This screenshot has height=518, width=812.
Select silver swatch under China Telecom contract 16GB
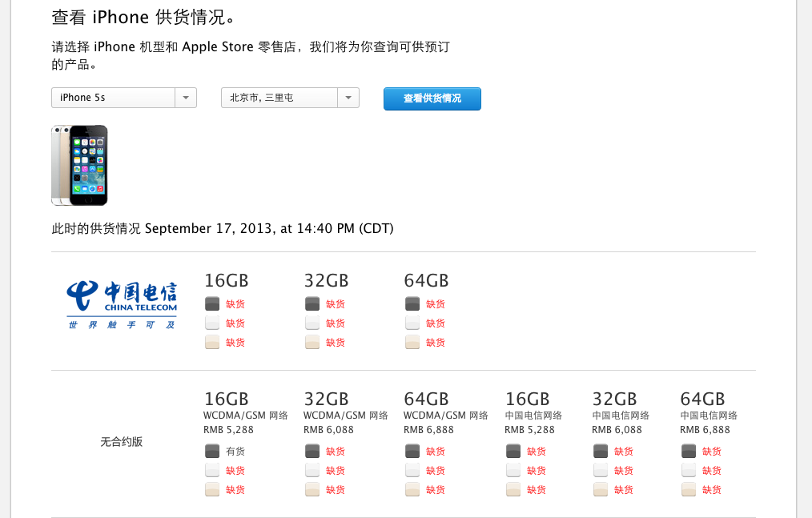212,323
